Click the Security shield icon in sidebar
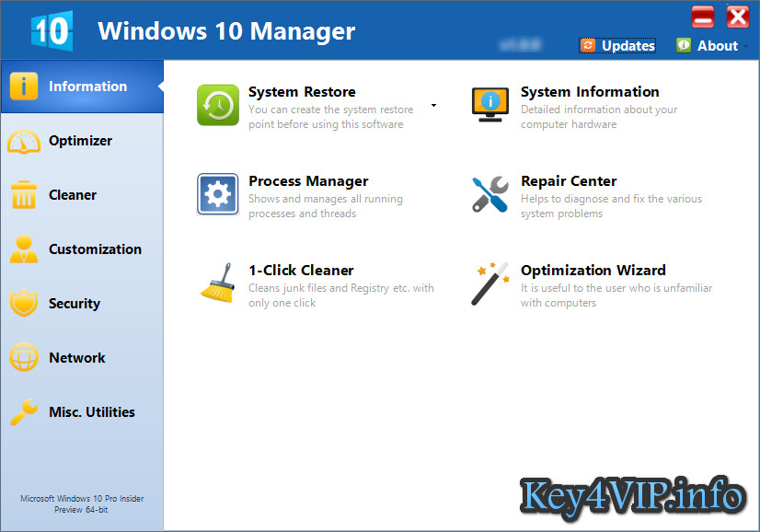 (x=24, y=303)
